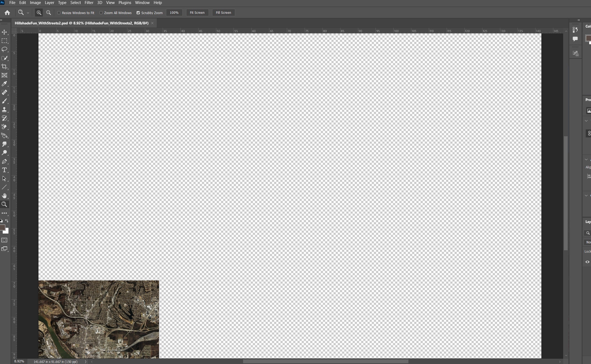Enable Resize Windows to Fit
Viewport: 591px width, 364px height.
59,13
